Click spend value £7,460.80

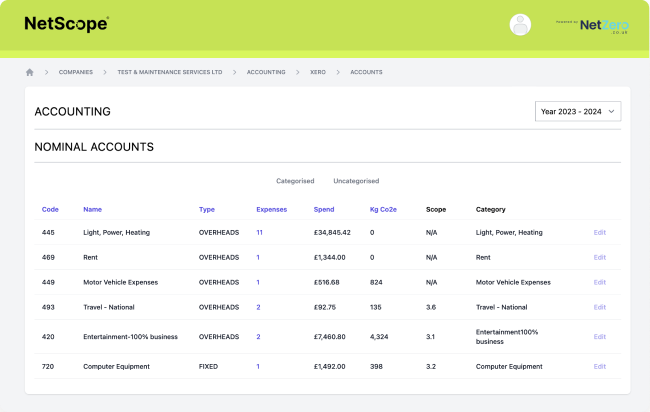tap(330, 337)
